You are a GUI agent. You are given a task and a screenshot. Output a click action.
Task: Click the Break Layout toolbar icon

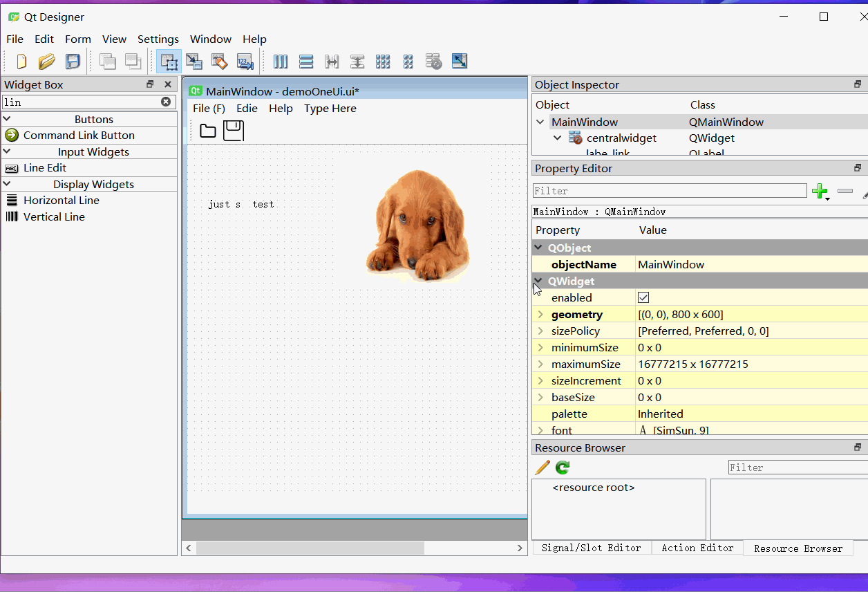pyautogui.click(x=433, y=62)
